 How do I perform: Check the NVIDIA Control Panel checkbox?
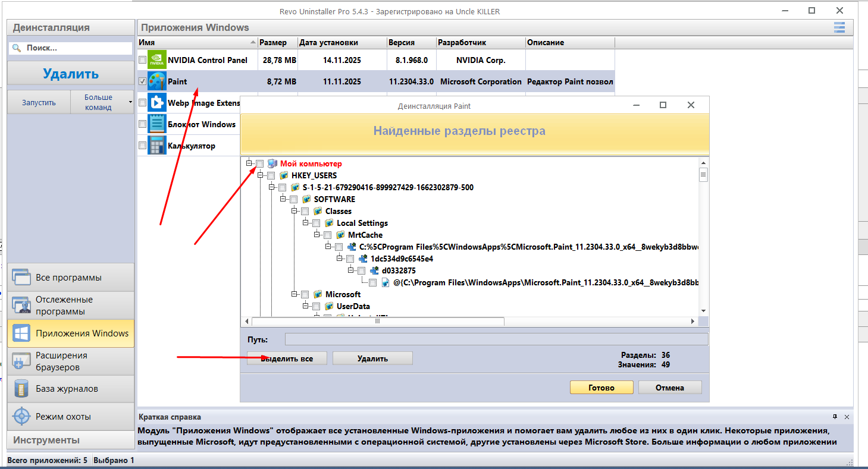[x=142, y=60]
